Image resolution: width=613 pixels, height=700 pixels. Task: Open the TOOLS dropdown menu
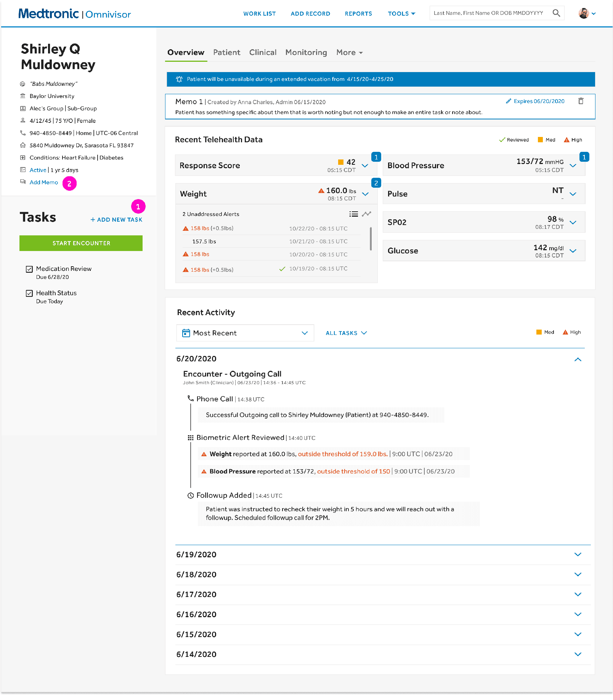[401, 14]
